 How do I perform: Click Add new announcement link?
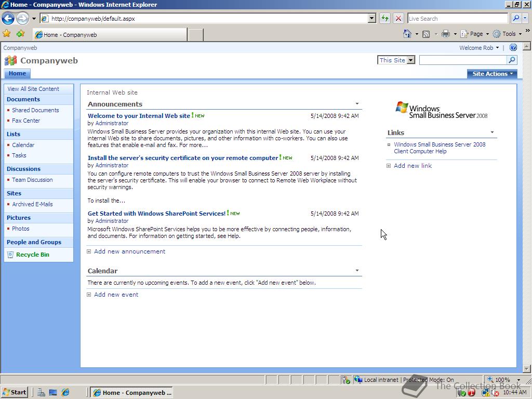click(x=129, y=251)
